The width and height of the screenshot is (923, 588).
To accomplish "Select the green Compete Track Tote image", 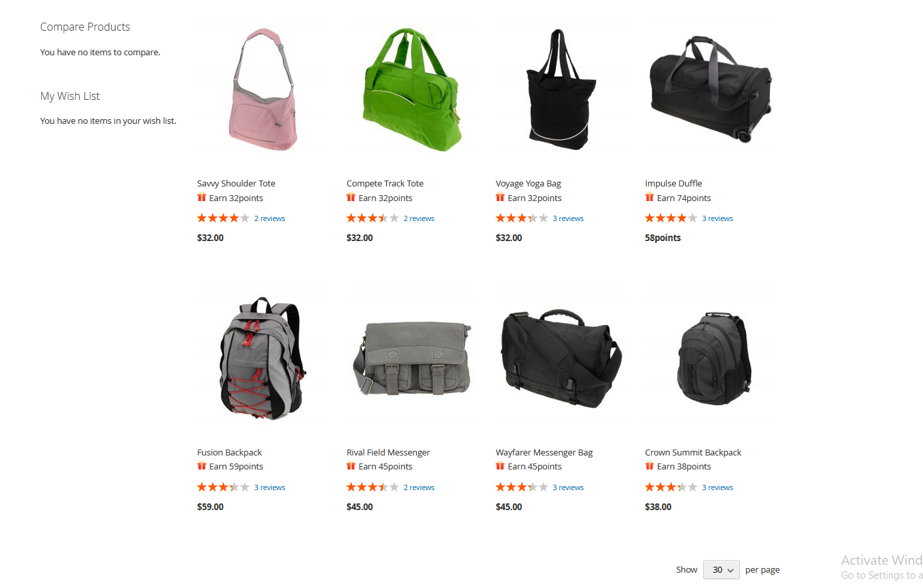I will tap(413, 90).
